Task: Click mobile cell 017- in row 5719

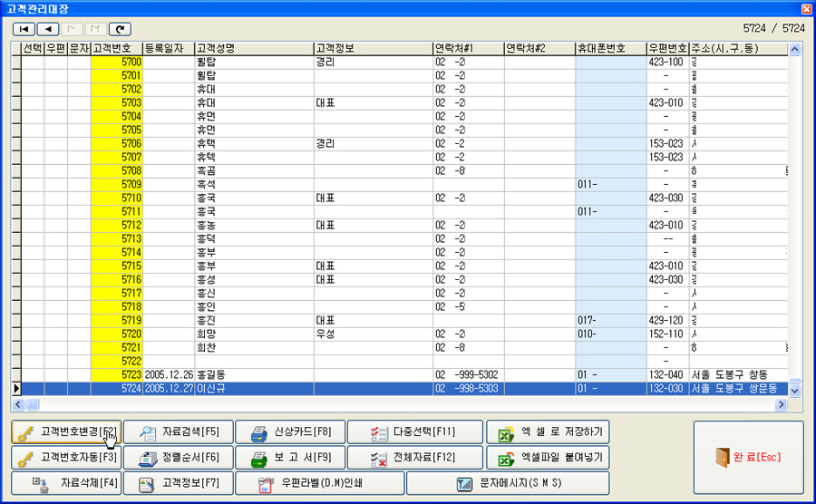Action: pyautogui.click(x=611, y=321)
